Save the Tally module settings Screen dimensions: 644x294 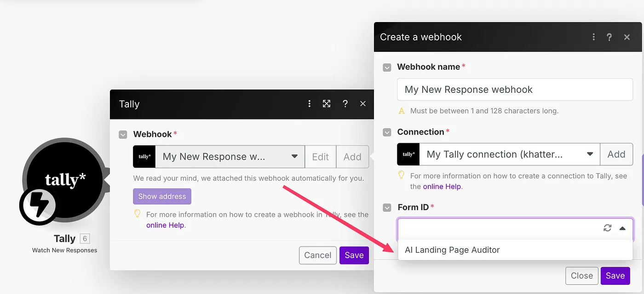coord(354,255)
